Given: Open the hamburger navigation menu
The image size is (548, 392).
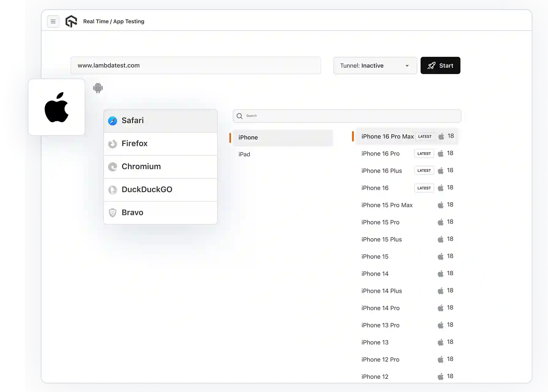Looking at the screenshot, I should 53,21.
